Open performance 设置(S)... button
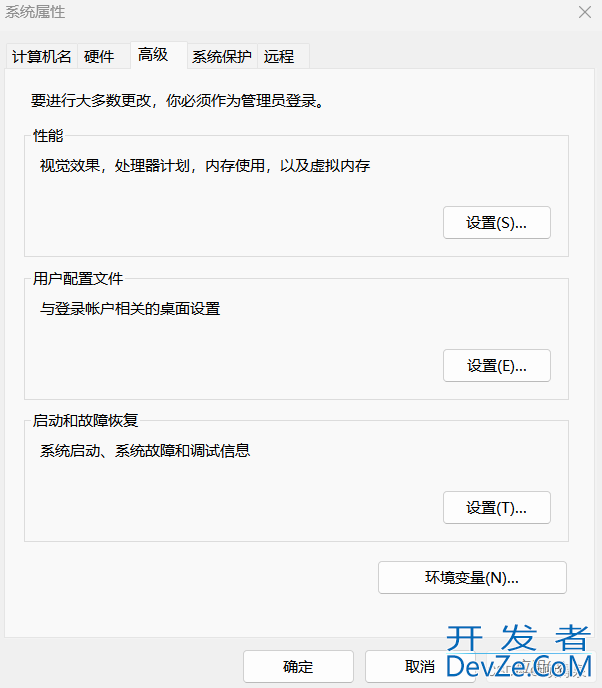 (x=497, y=222)
